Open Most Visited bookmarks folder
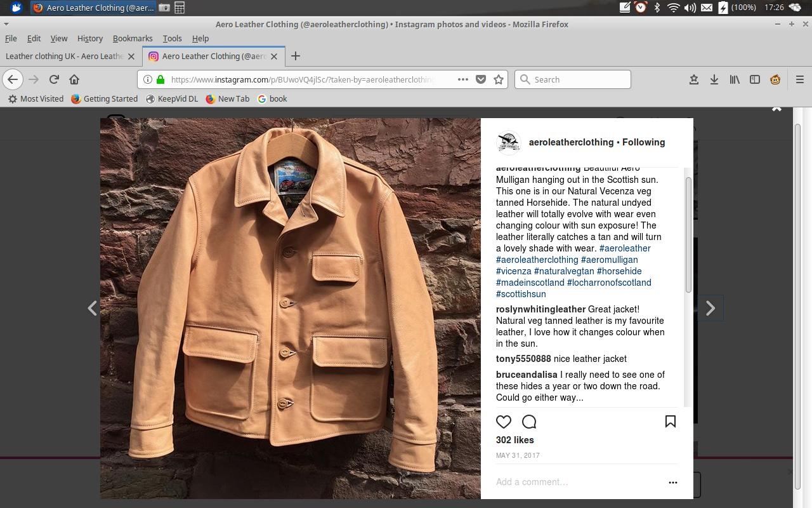Image resolution: width=812 pixels, height=508 pixels. tap(36, 98)
